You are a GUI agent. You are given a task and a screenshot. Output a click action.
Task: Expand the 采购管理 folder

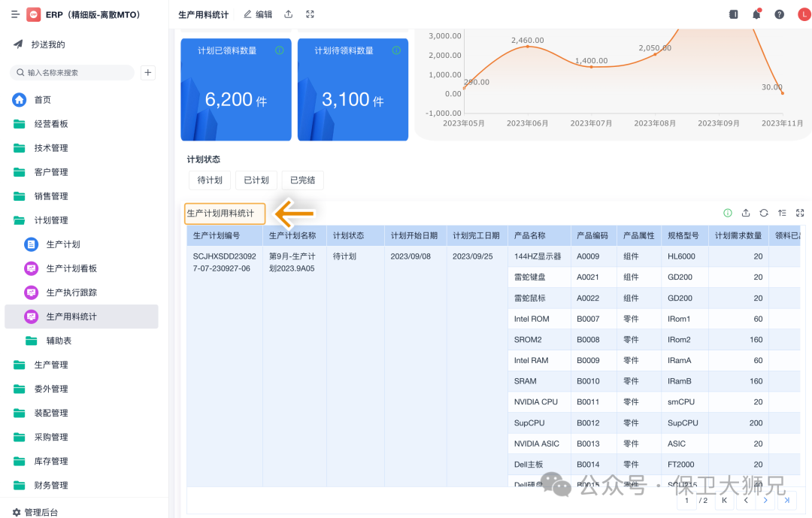pos(51,437)
